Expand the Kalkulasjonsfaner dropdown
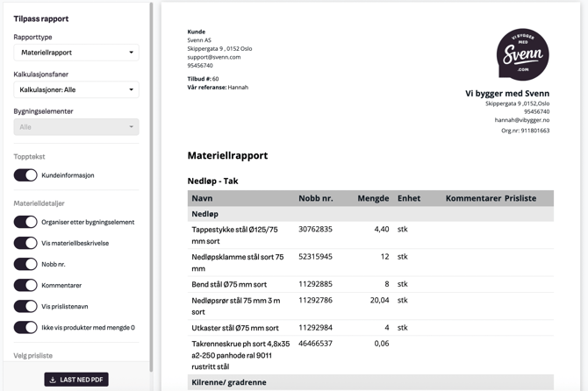The image size is (588, 391). (x=76, y=89)
